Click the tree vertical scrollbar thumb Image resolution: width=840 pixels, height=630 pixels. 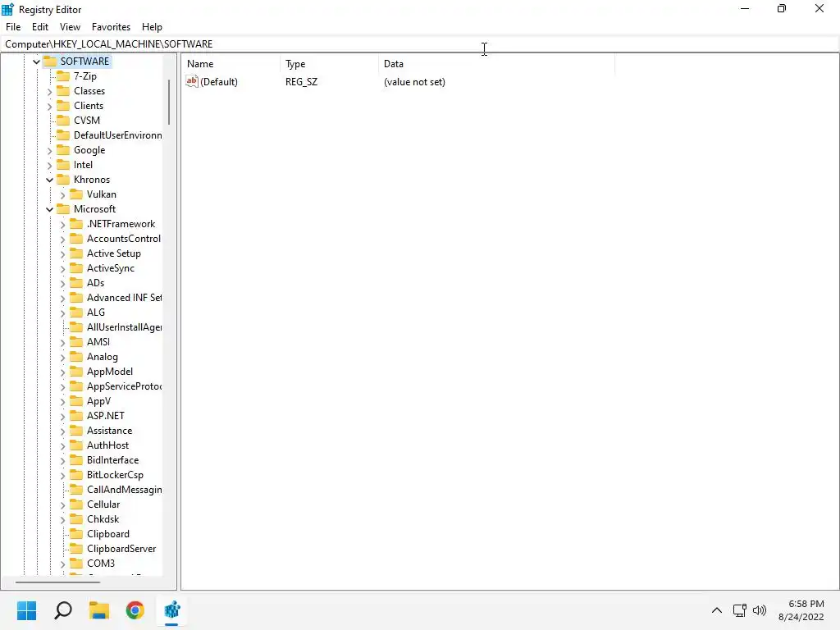pyautogui.click(x=169, y=102)
